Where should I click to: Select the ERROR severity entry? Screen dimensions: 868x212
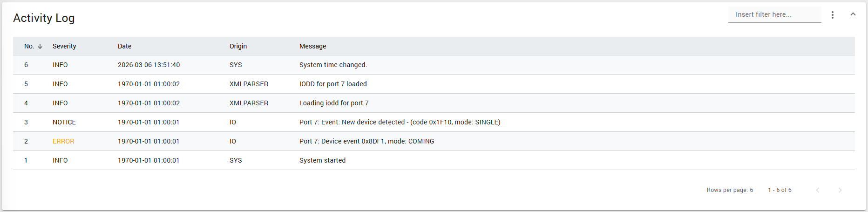click(63, 141)
